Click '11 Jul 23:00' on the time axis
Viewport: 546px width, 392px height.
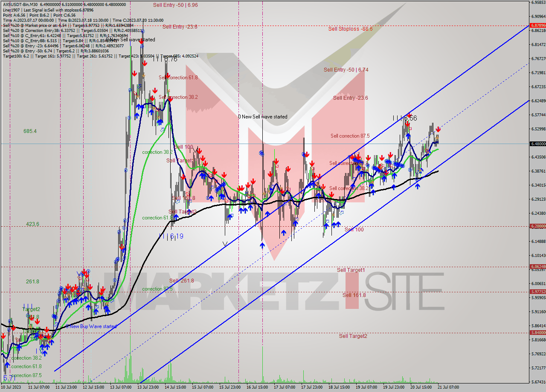coord(66,387)
